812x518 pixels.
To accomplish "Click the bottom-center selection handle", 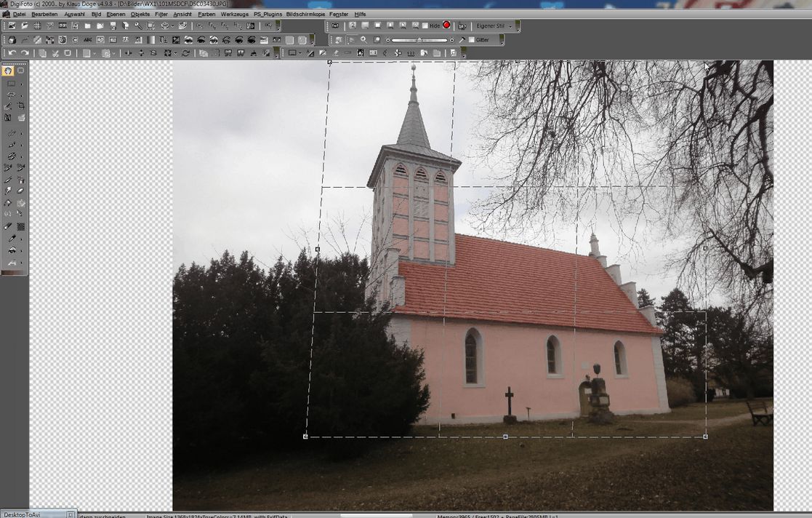I will (x=505, y=437).
